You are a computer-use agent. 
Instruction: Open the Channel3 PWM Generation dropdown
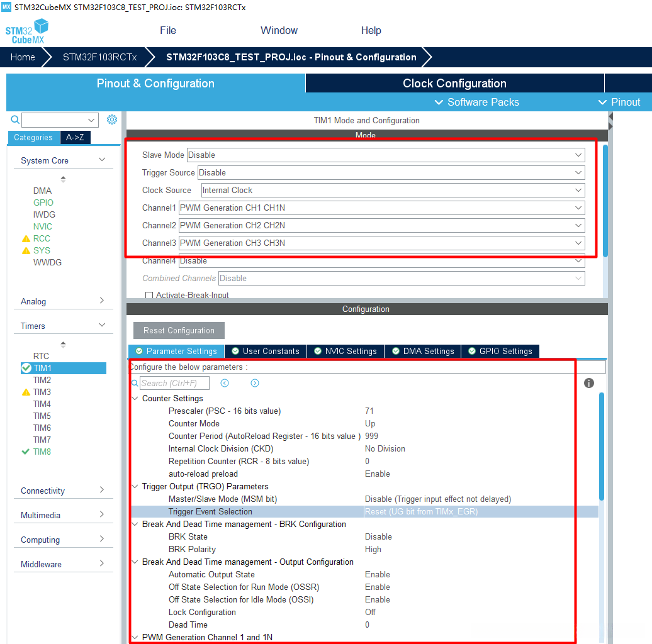(382, 243)
